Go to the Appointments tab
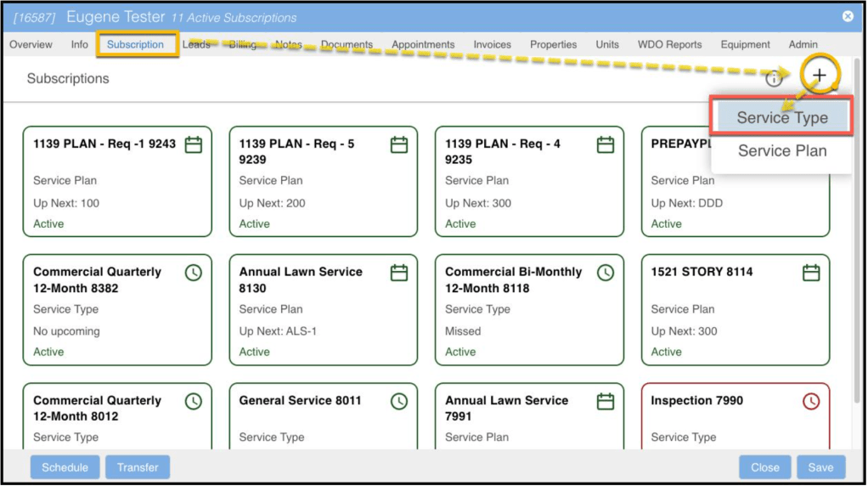 tap(423, 45)
